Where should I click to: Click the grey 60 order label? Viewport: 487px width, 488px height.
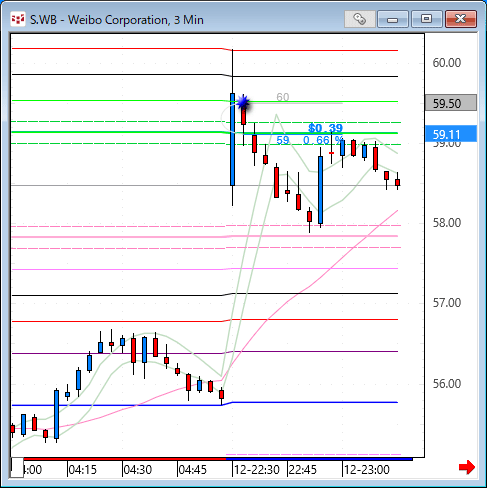point(283,97)
